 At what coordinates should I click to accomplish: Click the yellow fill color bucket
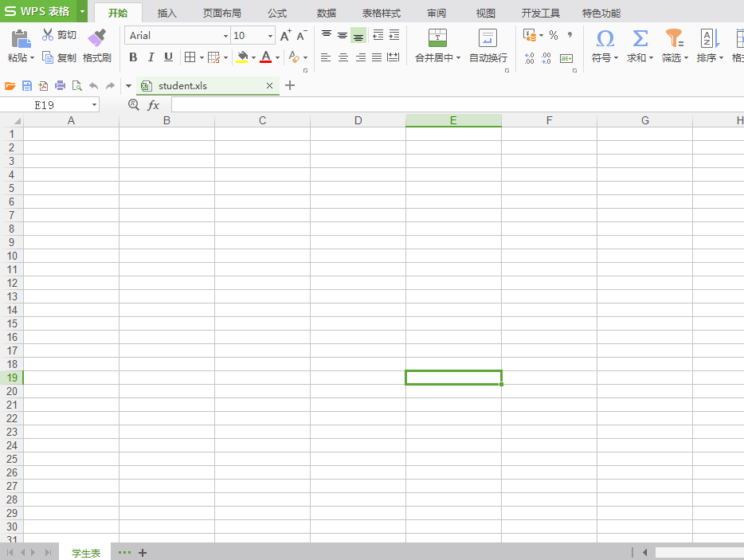pyautogui.click(x=242, y=57)
